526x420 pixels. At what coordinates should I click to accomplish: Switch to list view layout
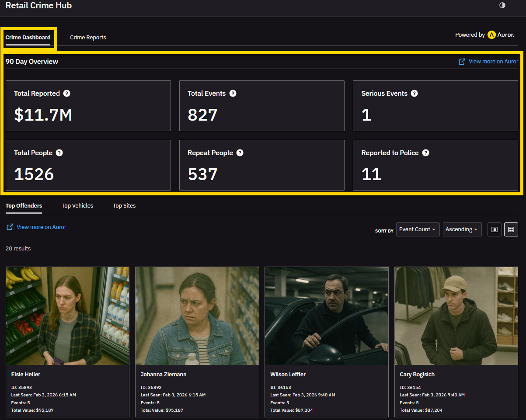tap(494, 229)
